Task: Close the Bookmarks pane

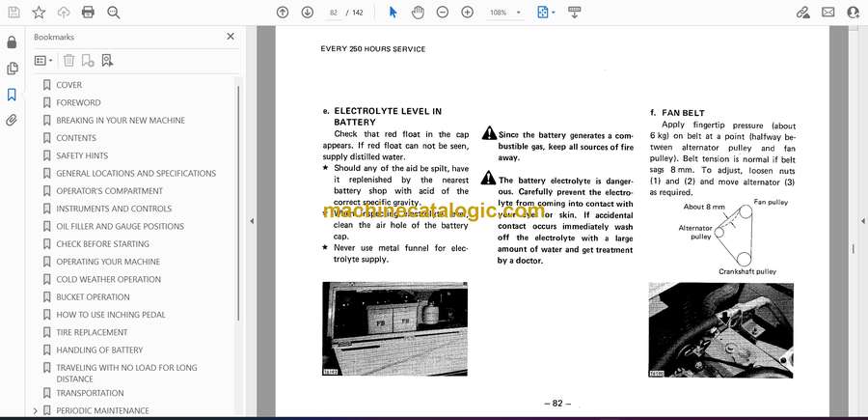Action: [231, 37]
